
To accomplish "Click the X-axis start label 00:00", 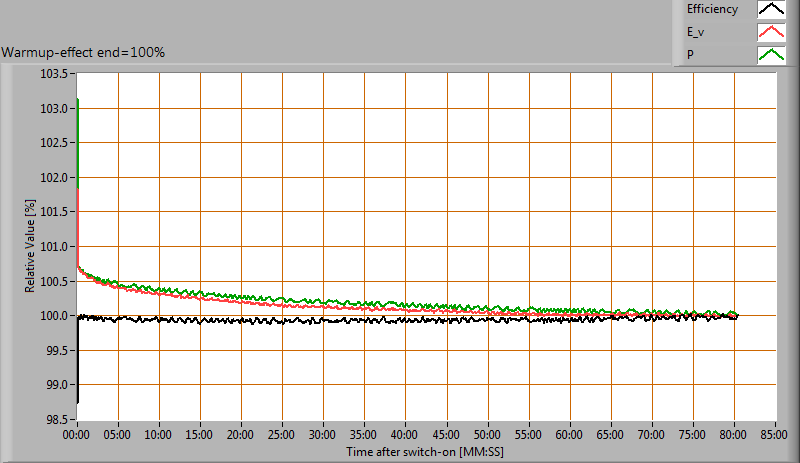I will 78,436.
